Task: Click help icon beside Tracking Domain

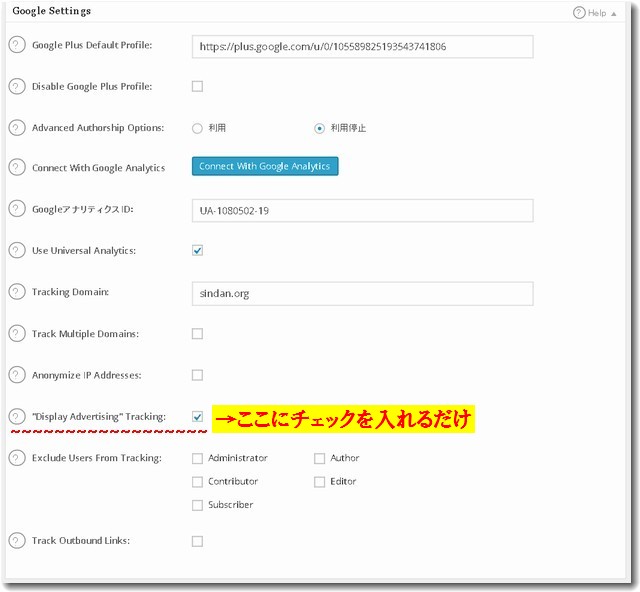Action: (16, 292)
